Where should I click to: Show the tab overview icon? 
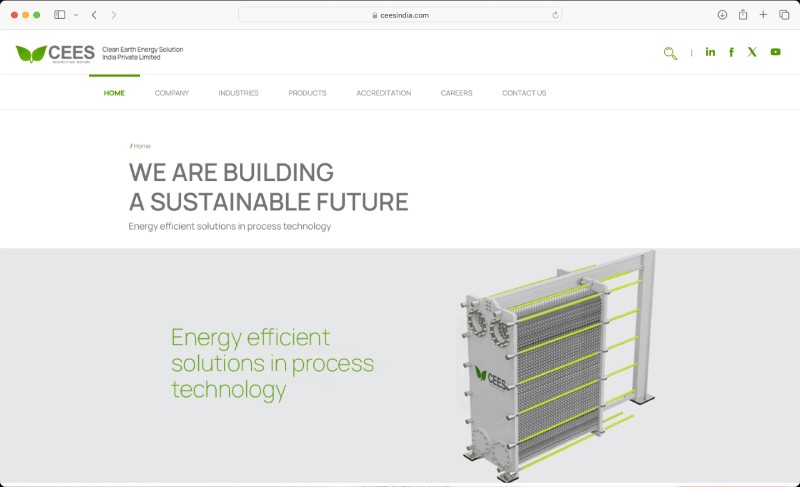tap(784, 15)
